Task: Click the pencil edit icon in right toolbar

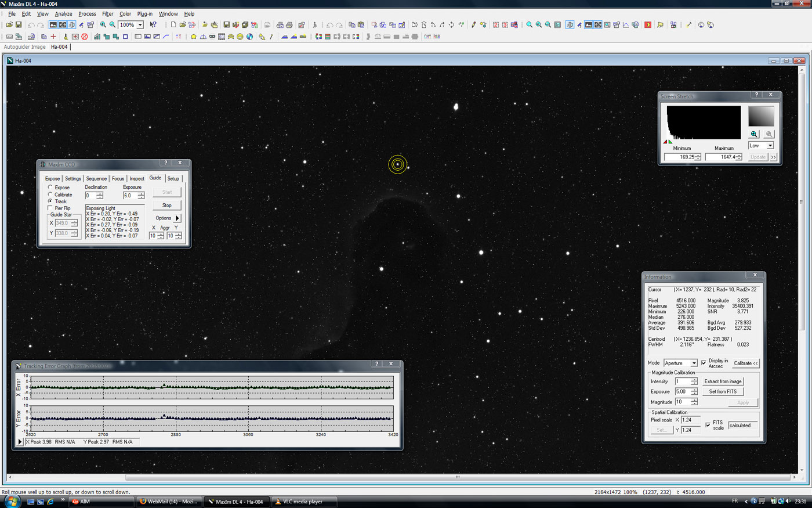Action: coord(473,25)
